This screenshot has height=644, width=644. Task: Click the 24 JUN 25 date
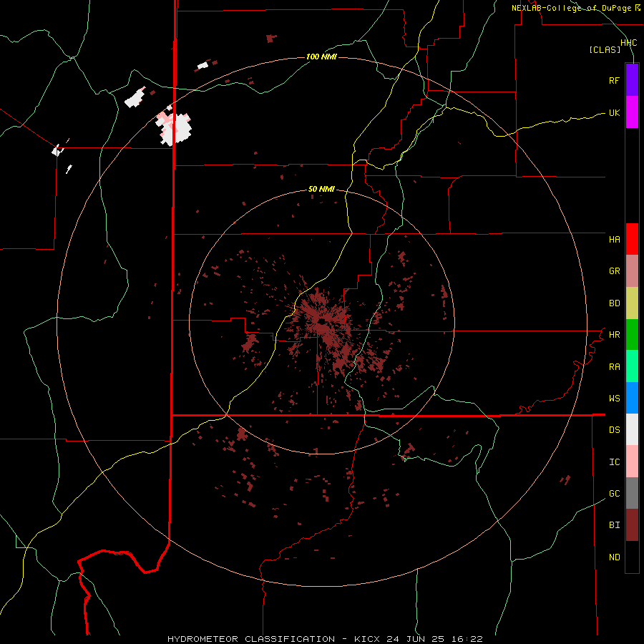tap(416, 639)
